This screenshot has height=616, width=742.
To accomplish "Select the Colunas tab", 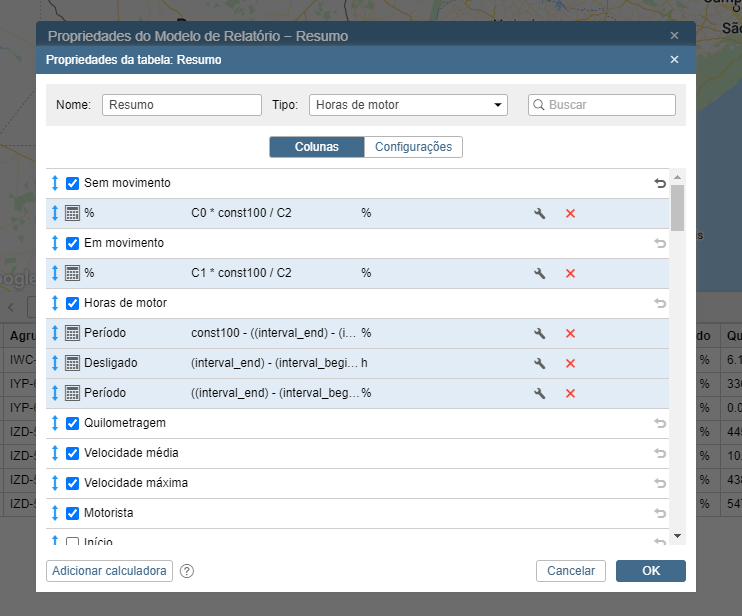I will click(x=316, y=147).
